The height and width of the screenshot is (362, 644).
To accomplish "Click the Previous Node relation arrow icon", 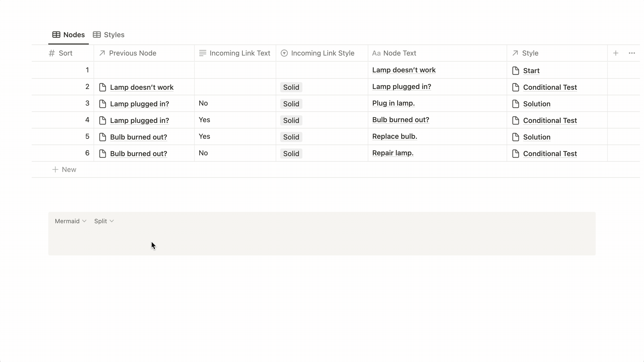I will point(102,53).
